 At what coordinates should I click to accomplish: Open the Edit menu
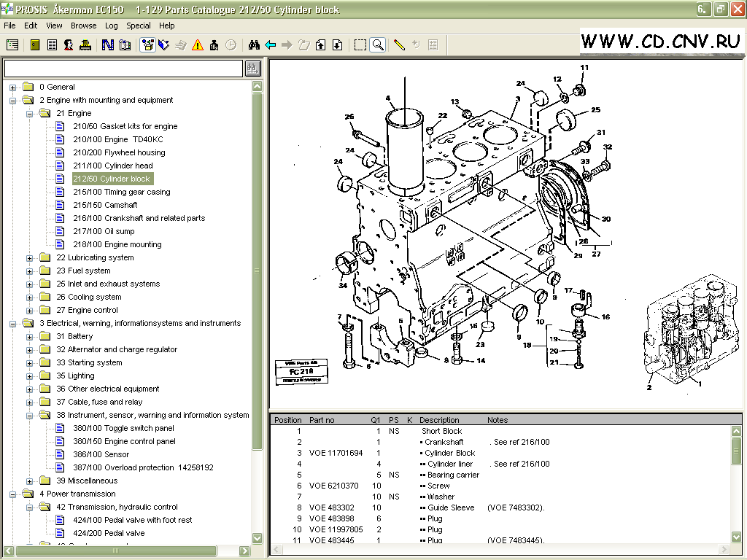[x=31, y=26]
